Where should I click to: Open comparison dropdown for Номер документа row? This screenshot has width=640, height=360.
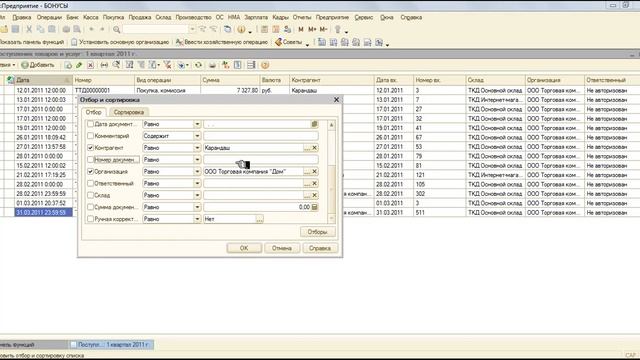tap(197, 160)
